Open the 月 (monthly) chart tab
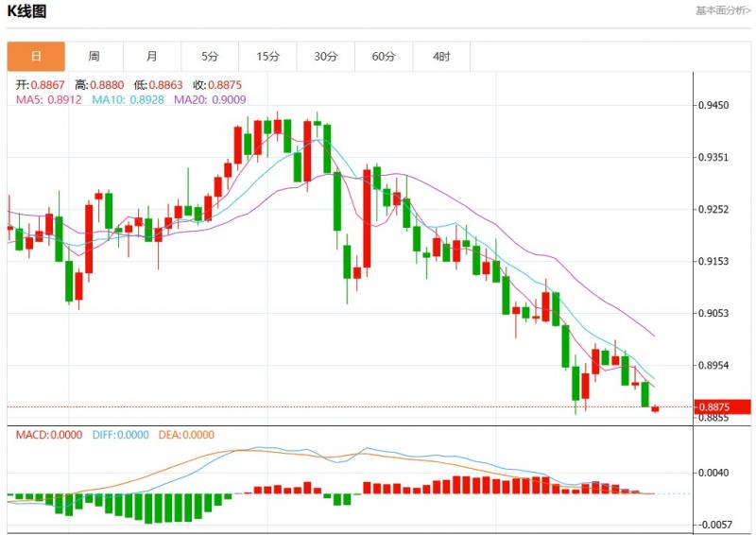 tap(151, 57)
